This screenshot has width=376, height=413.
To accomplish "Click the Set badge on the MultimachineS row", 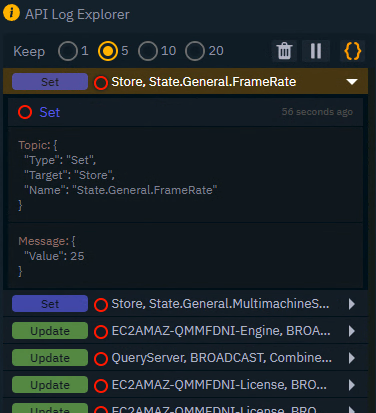I will 50,304.
